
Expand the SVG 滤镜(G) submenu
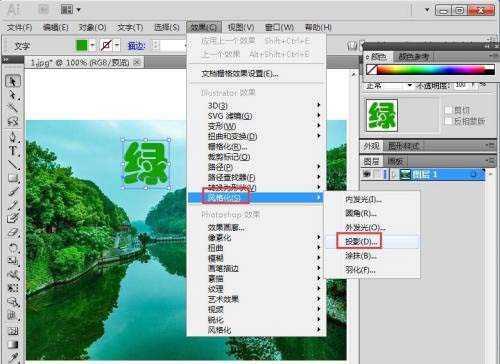click(x=256, y=116)
